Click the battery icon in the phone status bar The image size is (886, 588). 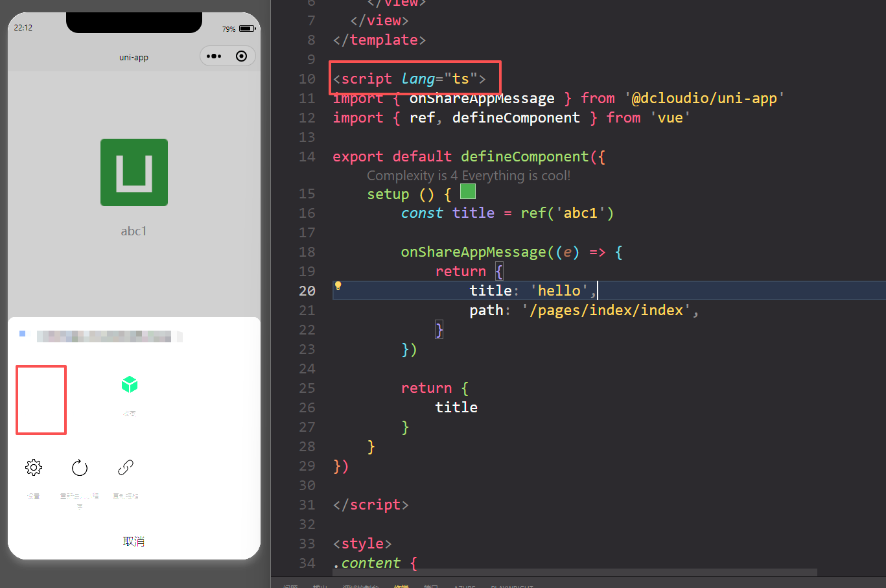coord(246,29)
